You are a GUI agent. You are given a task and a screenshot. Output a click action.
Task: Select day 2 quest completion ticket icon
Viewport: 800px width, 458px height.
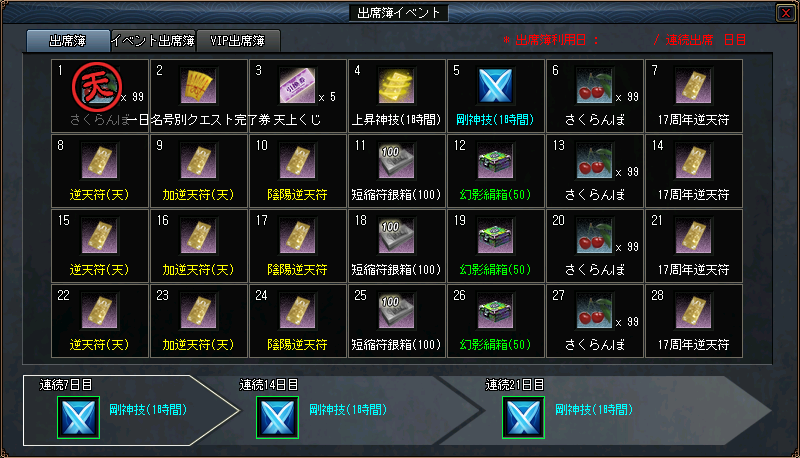pyautogui.click(x=198, y=87)
